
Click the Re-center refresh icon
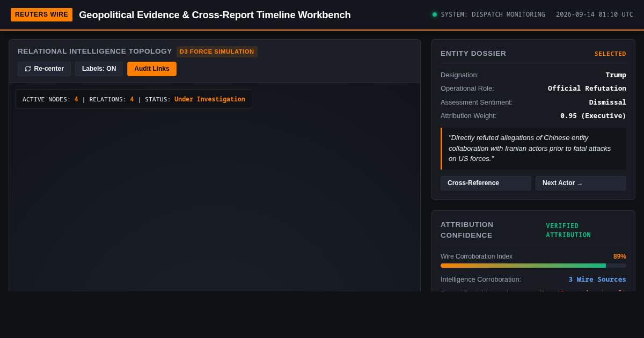tap(28, 69)
